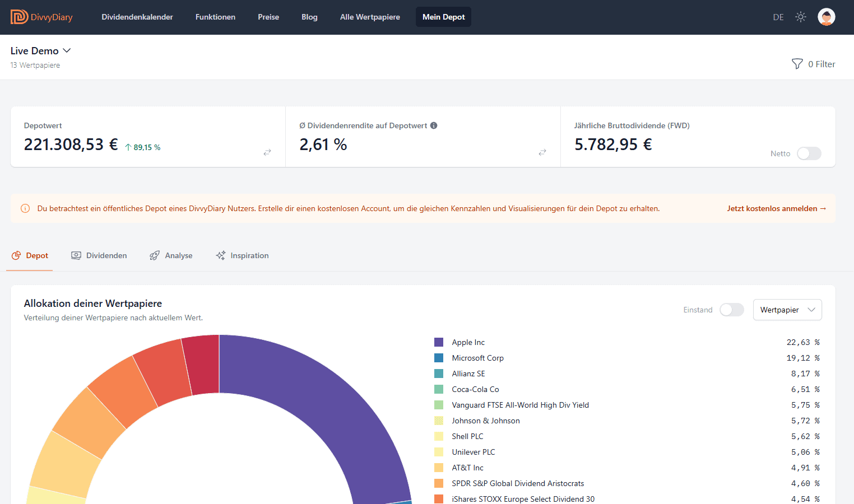Image resolution: width=854 pixels, height=504 pixels.
Task: Click the green arrow next to 89,15 %
Action: pos(128,147)
